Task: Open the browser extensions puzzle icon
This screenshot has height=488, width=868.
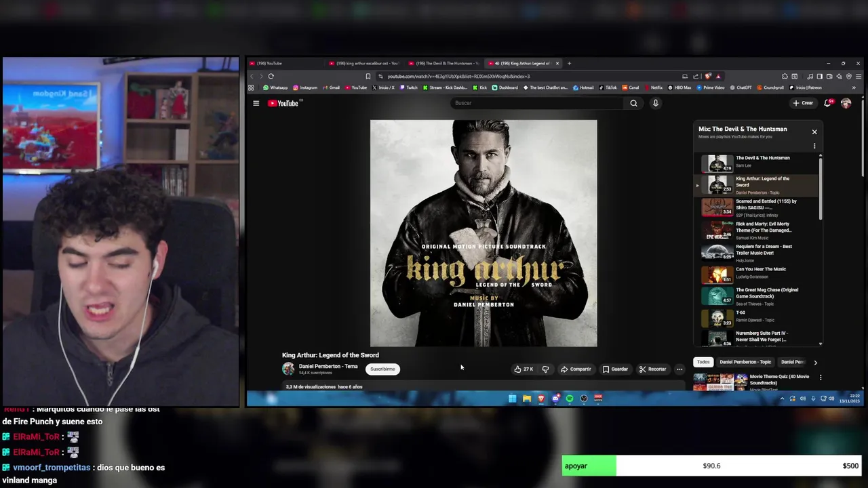Action: coord(785,77)
